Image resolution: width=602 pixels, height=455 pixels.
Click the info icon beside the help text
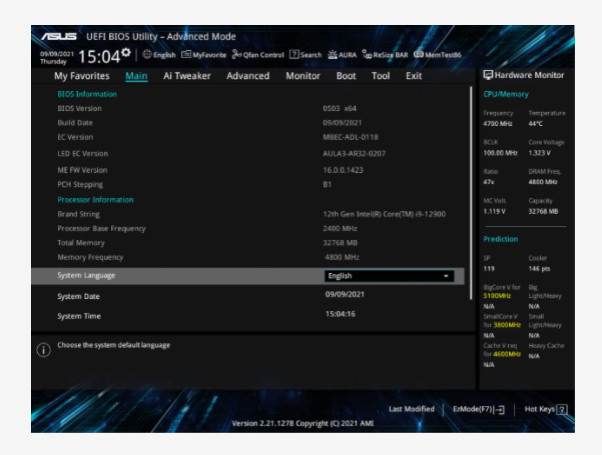click(43, 350)
